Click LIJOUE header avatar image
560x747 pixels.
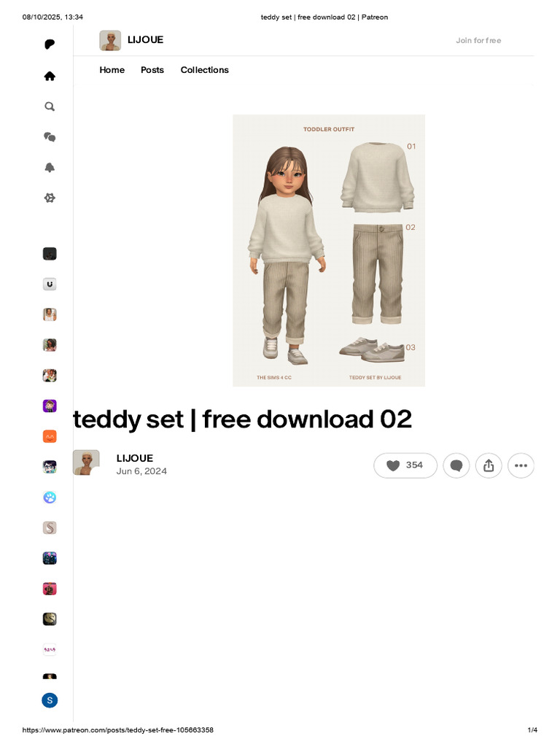pyautogui.click(x=110, y=41)
